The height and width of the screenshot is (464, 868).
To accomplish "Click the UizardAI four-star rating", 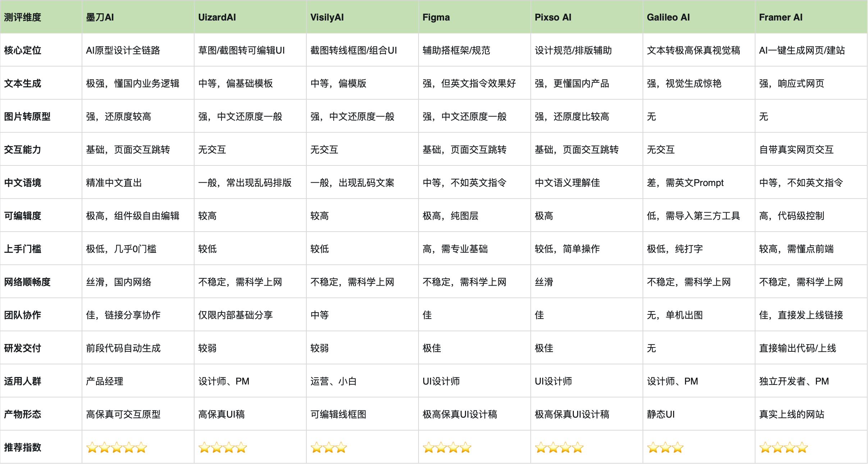I will pos(223,447).
